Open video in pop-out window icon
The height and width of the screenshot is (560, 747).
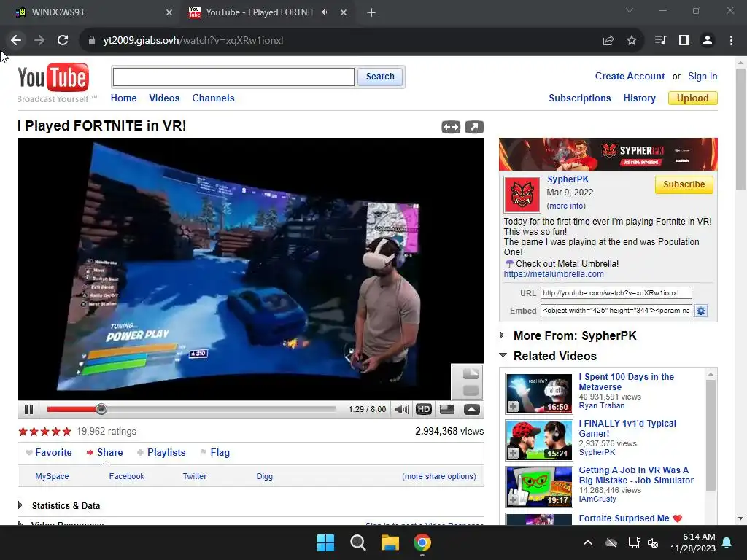click(x=474, y=127)
